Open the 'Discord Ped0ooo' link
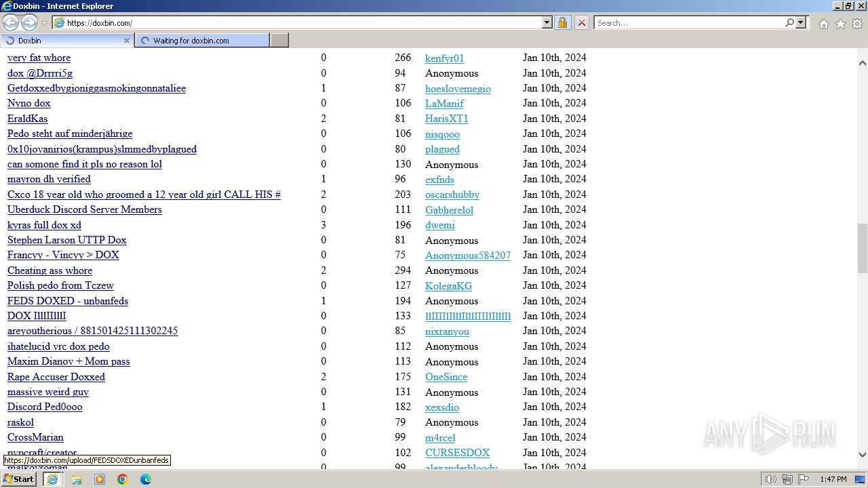Viewport: 868px width, 488px height. coord(45,407)
